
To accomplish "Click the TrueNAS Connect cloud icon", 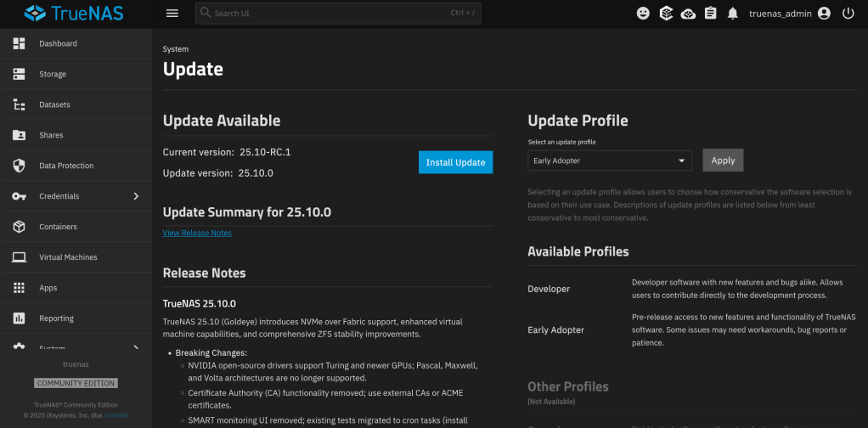I will [688, 14].
